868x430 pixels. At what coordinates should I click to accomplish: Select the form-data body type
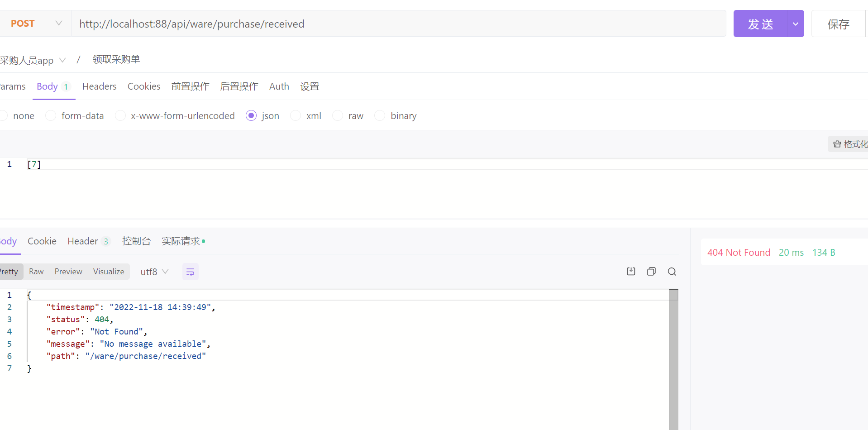tap(75, 116)
